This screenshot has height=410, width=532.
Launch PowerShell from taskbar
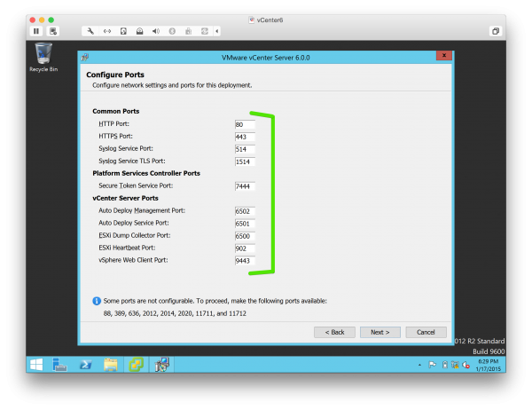pos(85,365)
